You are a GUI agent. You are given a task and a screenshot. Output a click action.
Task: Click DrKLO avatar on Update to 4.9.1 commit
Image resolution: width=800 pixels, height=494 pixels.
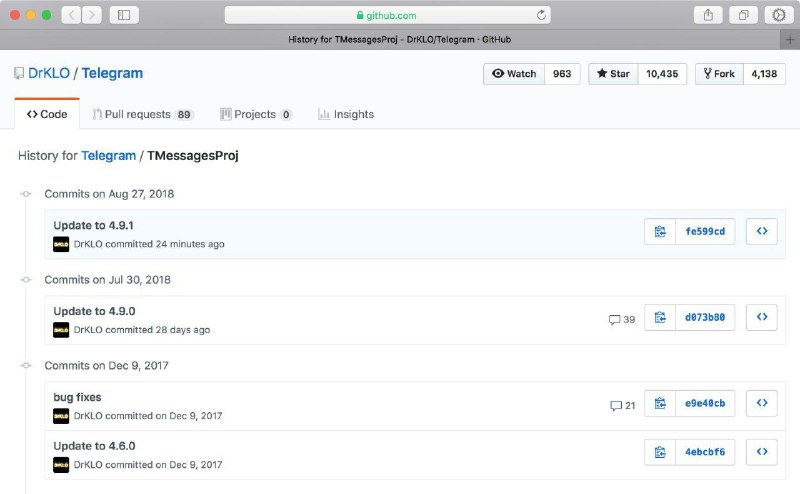[x=61, y=244]
